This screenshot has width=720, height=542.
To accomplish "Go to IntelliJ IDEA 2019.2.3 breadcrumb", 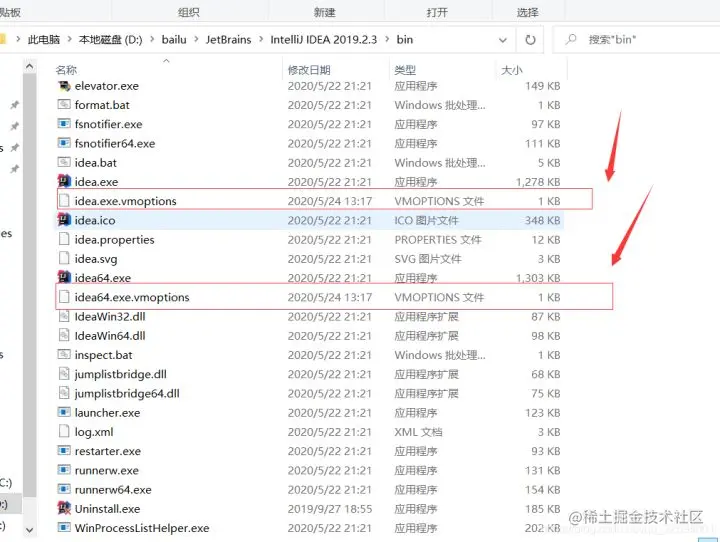I will tap(324, 40).
